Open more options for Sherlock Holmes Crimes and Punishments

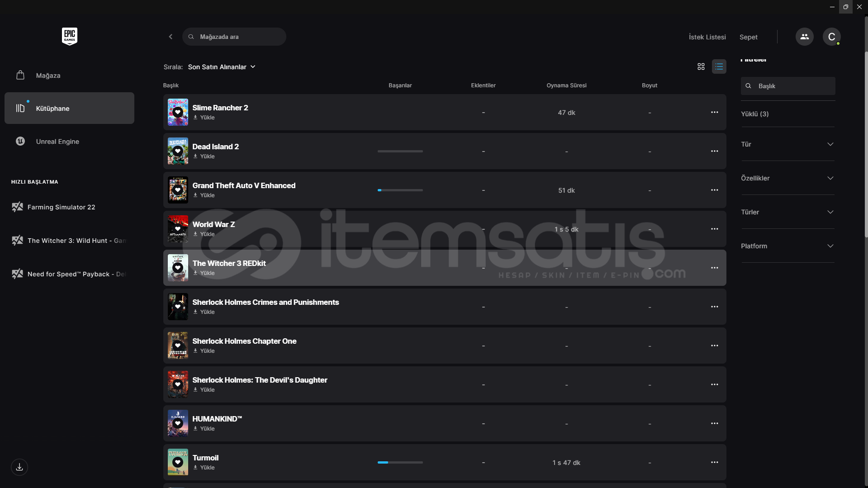point(715,307)
